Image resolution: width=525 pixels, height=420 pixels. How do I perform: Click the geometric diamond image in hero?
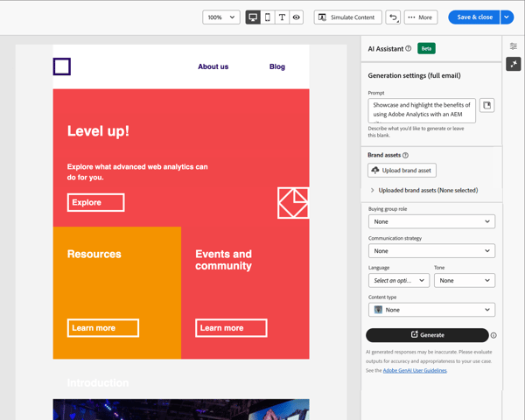click(x=293, y=203)
